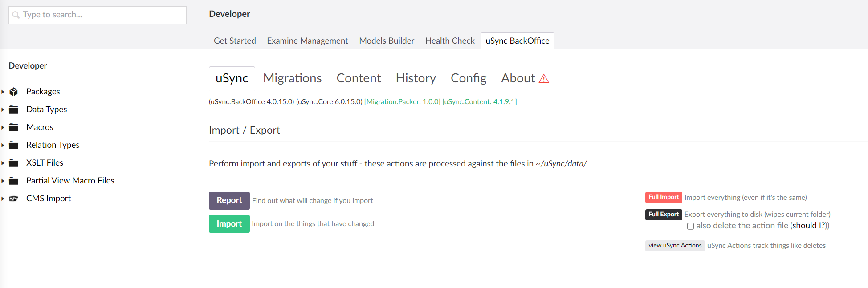Click 'Find out what will change' text

(313, 201)
